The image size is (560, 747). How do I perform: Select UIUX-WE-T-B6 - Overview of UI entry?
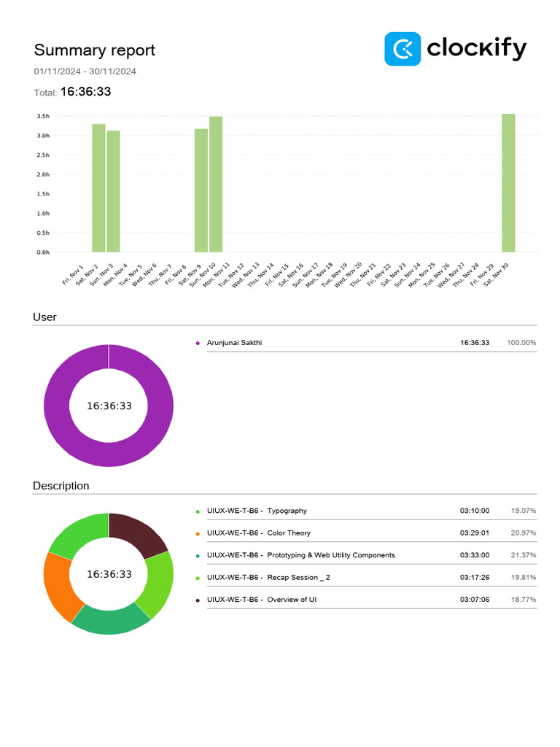click(x=262, y=600)
